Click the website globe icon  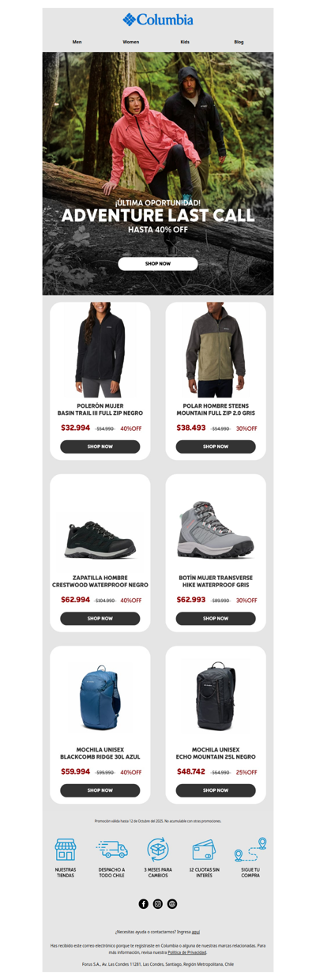(x=172, y=903)
